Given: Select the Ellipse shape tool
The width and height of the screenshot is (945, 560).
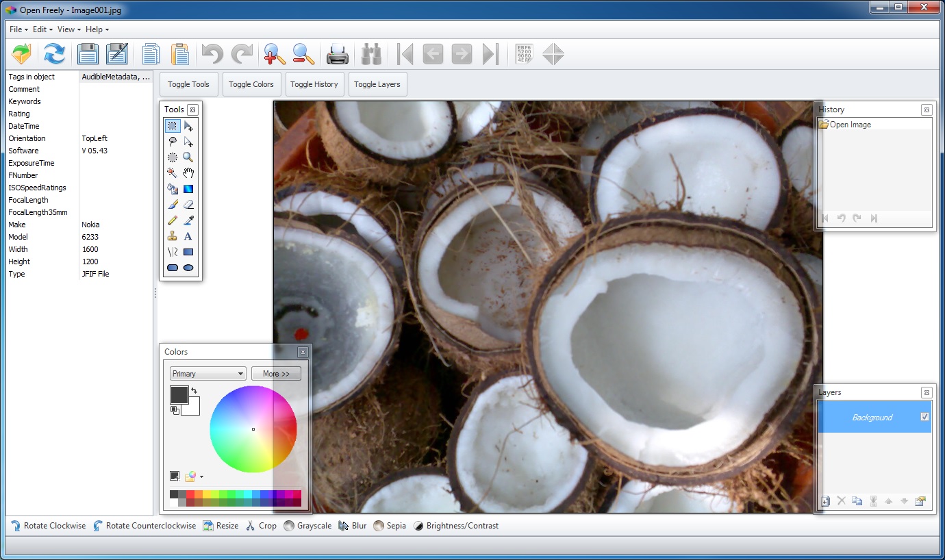Looking at the screenshot, I should point(188,268).
